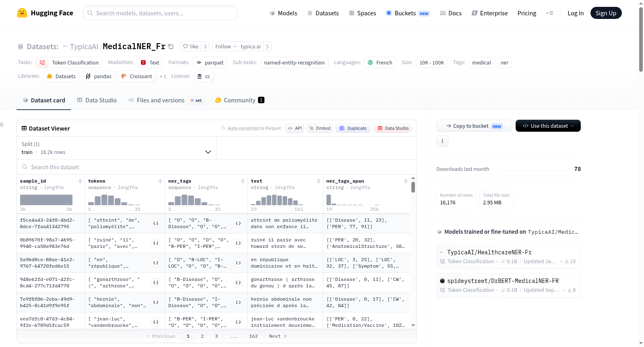Screen dimensions: 644x347
Task: Collapse the left sidebar toggle icon
Action: [2, 125]
